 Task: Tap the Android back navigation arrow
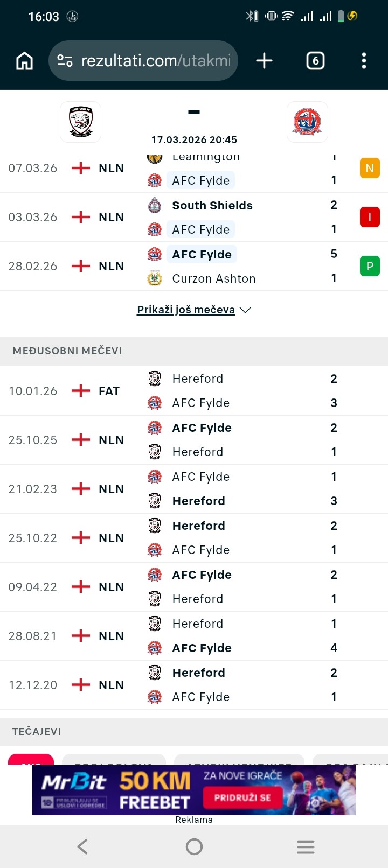coord(82,847)
